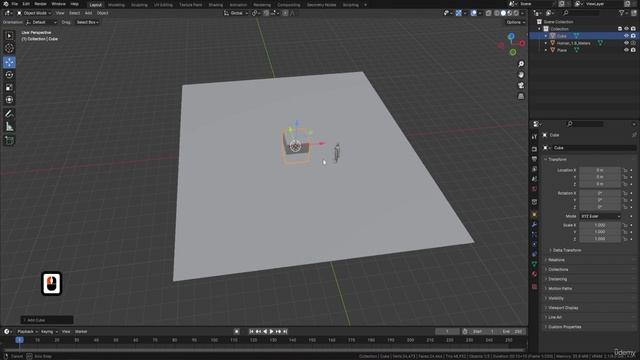Expand the Delta Transform panel
The image size is (640, 360).
567,250
